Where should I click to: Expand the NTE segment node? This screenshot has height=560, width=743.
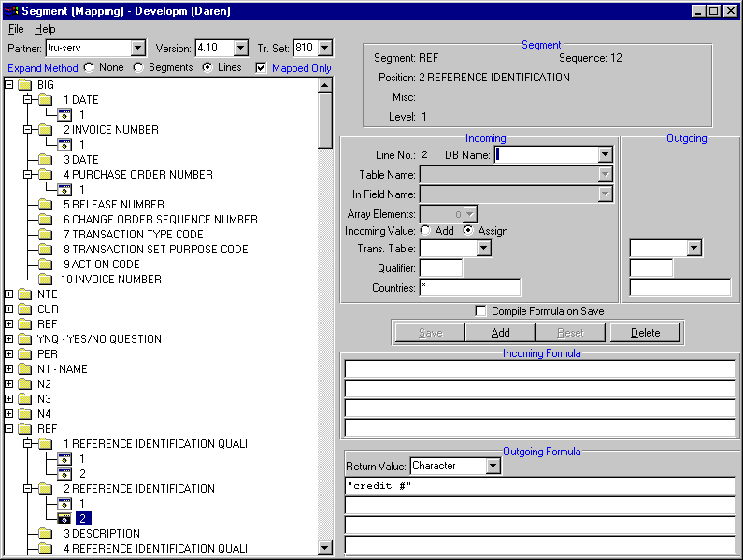click(9, 294)
